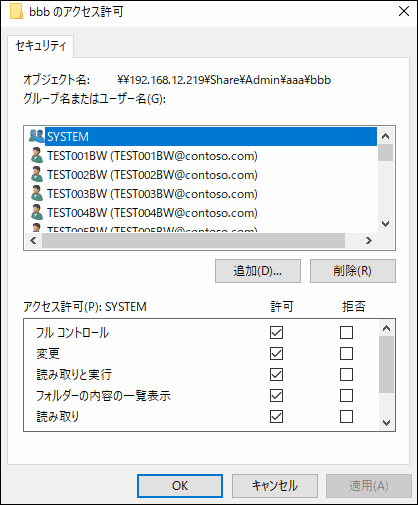This screenshot has height=505, width=418.
Task: Click the キャンセル button
Action: point(275,486)
